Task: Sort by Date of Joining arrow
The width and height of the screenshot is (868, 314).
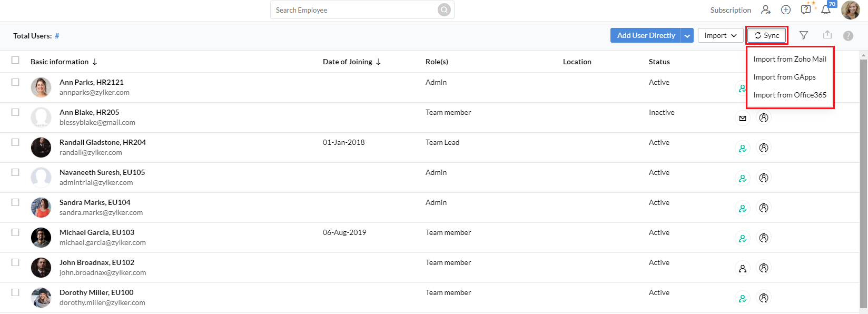Action: pyautogui.click(x=378, y=62)
